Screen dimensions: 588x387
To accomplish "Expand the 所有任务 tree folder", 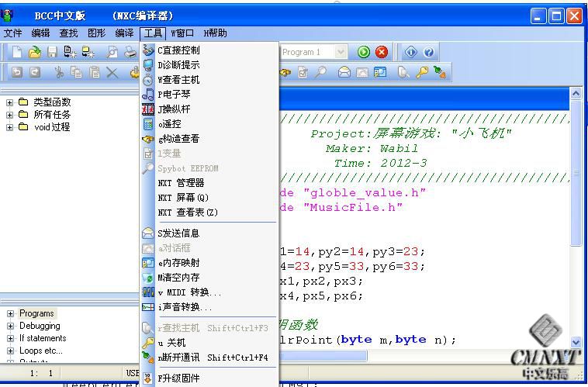I will point(10,115).
